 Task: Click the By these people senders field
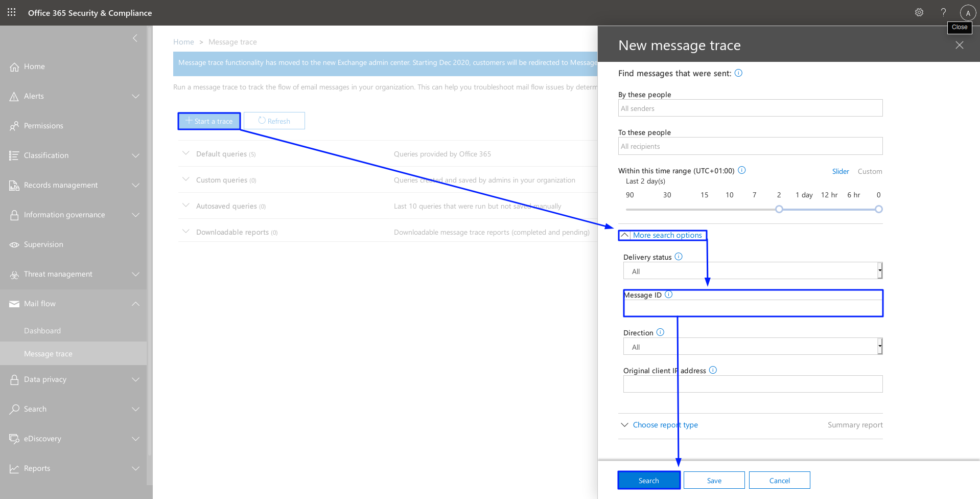(750, 108)
